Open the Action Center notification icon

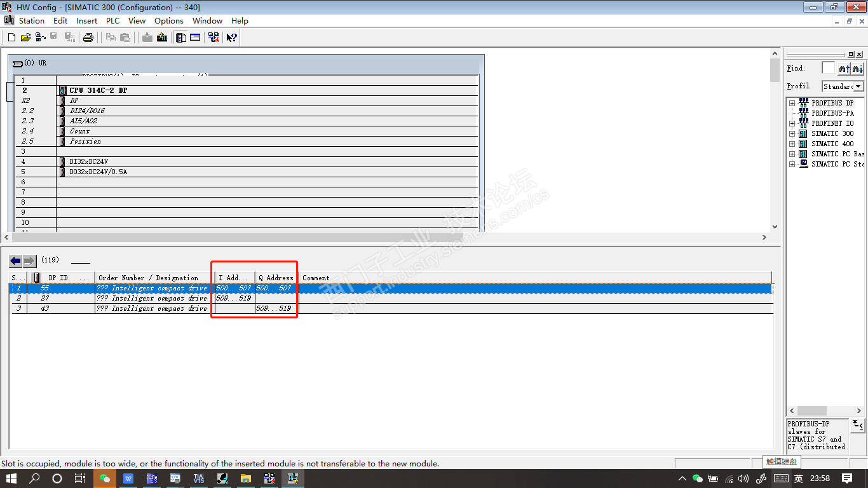(847, 478)
